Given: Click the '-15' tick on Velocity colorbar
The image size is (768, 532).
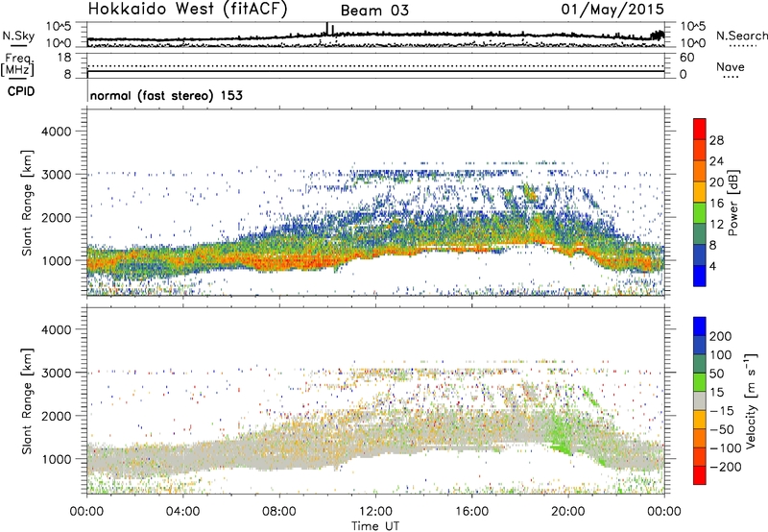Looking at the screenshot, I should coord(721,410).
